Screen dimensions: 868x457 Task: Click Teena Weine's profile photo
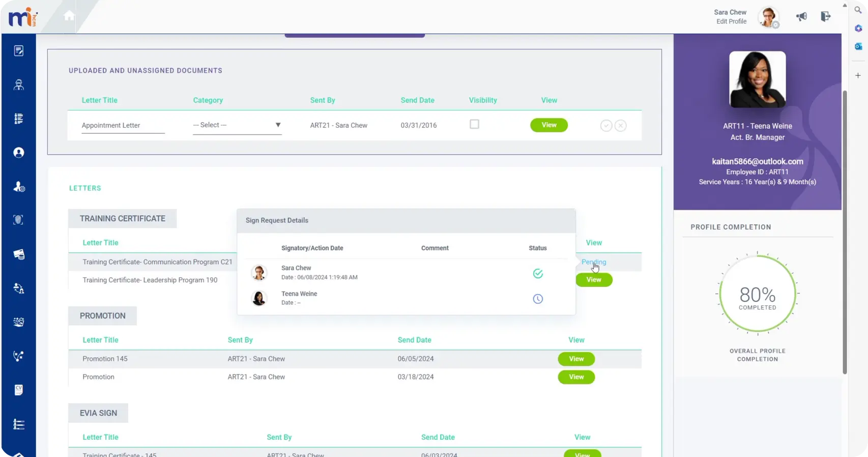tap(757, 79)
